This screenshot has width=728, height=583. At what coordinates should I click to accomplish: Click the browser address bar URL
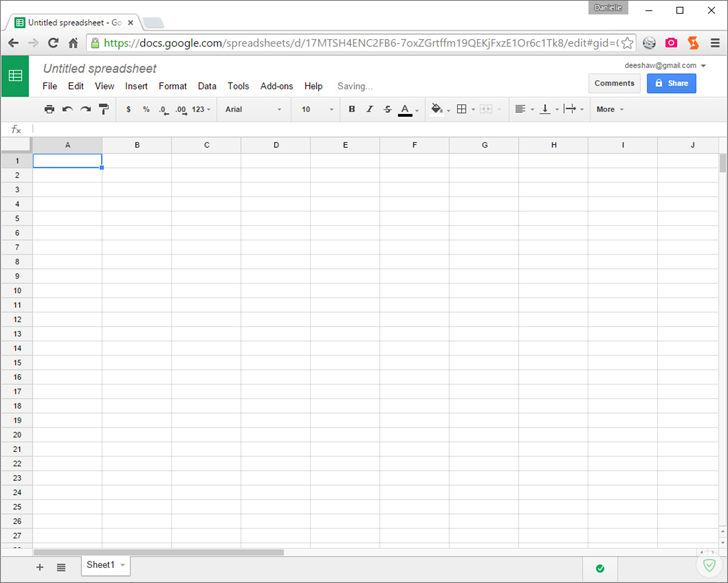pos(361,43)
